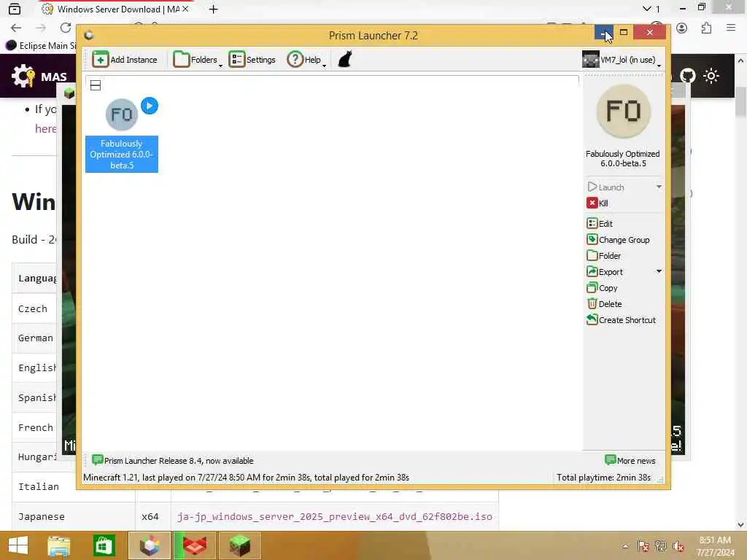Image resolution: width=747 pixels, height=560 pixels.
Task: Open the Japanese ISO download link
Action: 334,516
